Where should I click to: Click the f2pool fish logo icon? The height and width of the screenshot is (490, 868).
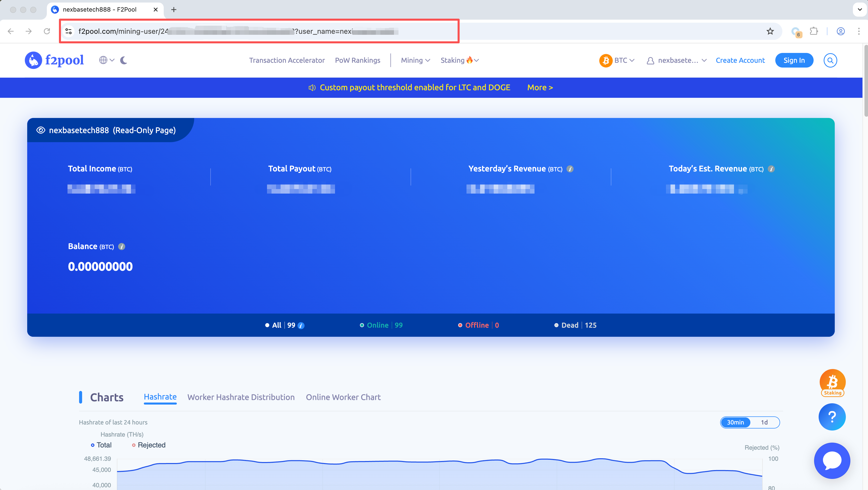[x=33, y=60]
